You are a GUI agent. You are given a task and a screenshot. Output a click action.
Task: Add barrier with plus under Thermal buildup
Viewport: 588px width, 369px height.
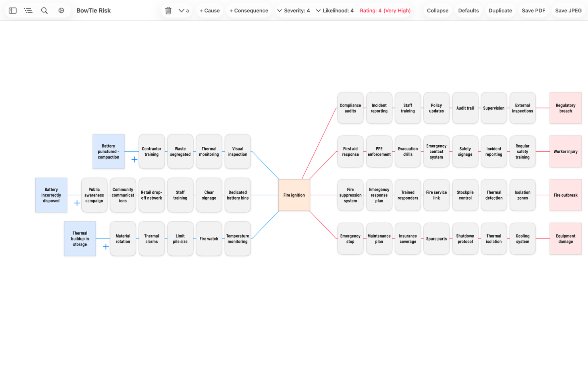tap(106, 247)
